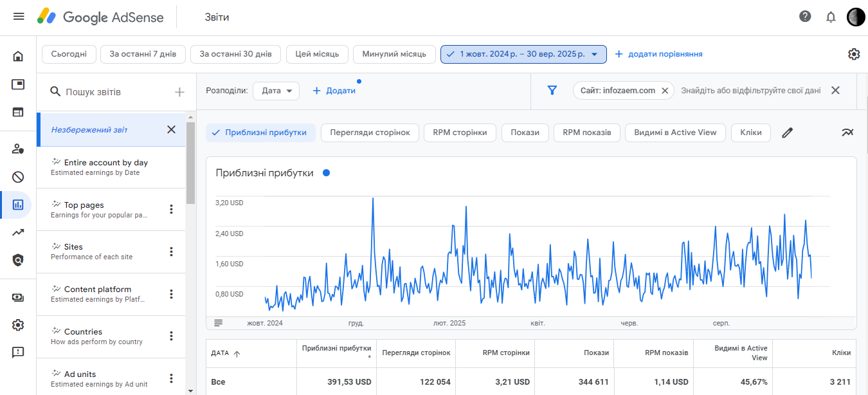The width and height of the screenshot is (868, 395).
Task: Open the custom date range dropdown
Action: pyautogui.click(x=523, y=54)
